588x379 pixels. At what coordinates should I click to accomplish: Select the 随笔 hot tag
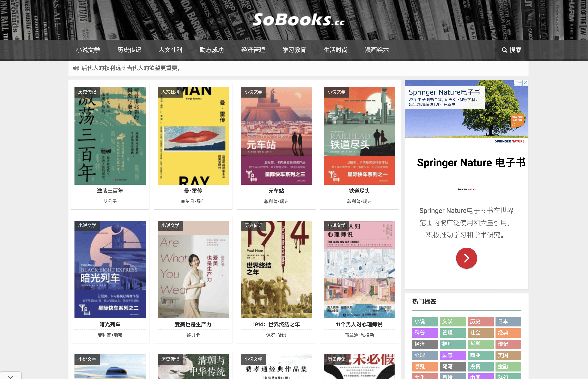tap(453, 367)
